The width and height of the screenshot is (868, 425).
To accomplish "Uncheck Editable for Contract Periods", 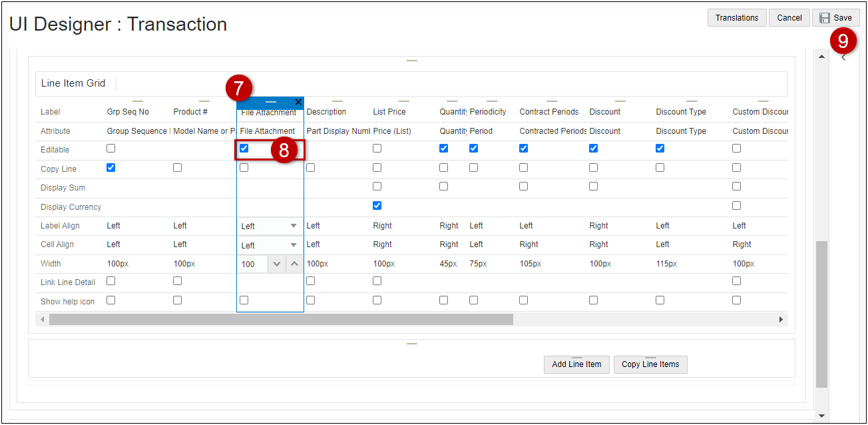I will (x=524, y=148).
